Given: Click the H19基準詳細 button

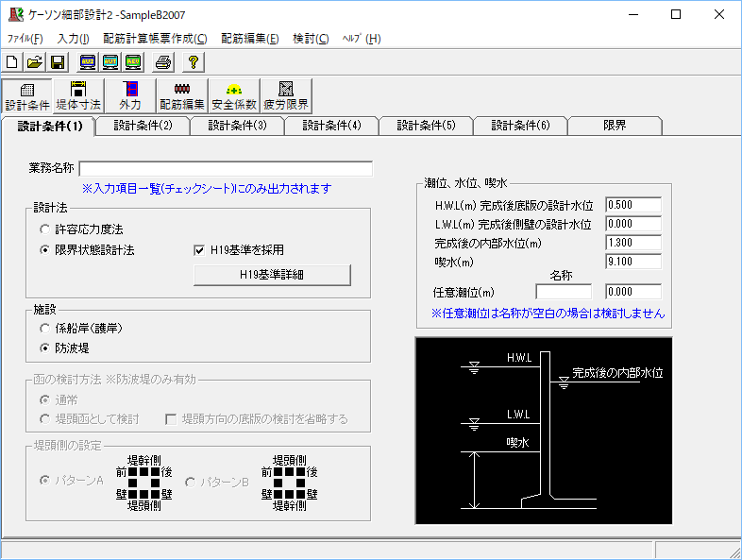Looking at the screenshot, I should pos(272,275).
